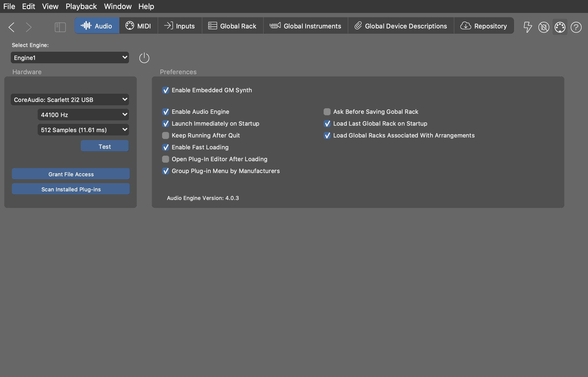The height and width of the screenshot is (377, 588).
Task: Click the back navigation arrow
Action: (x=11, y=27)
